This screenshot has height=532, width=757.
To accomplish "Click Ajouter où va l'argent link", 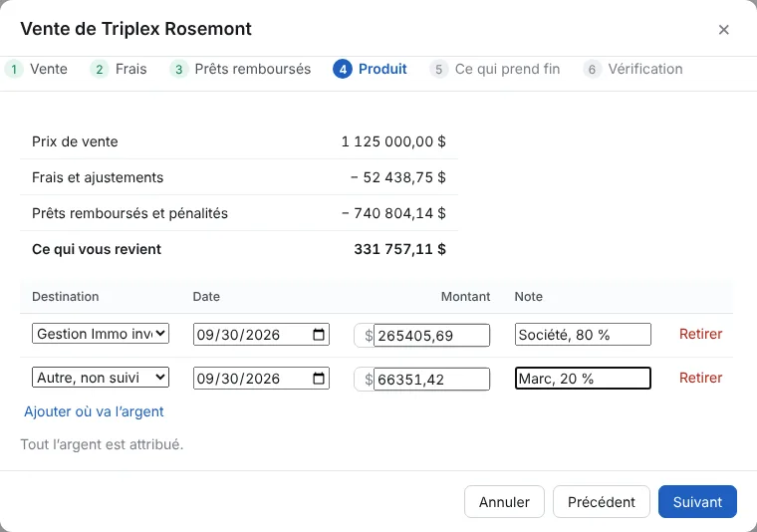I will tap(95, 411).
